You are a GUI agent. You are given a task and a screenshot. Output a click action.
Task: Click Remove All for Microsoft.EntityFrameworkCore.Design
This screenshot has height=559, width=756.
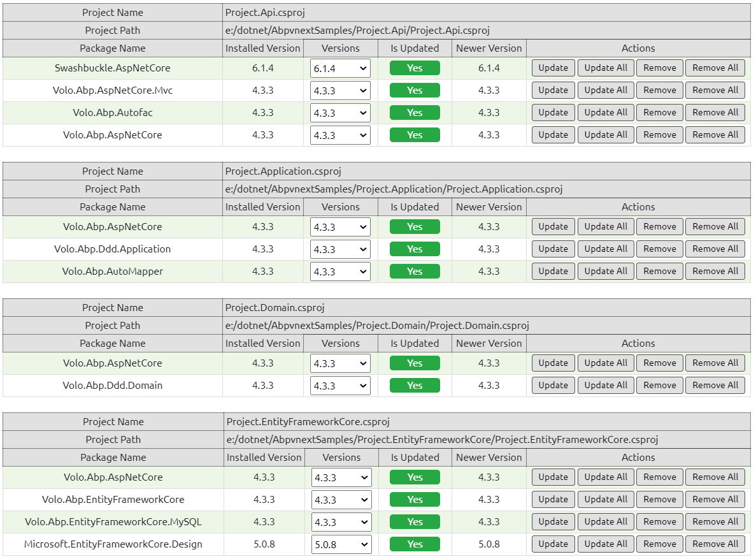point(715,544)
